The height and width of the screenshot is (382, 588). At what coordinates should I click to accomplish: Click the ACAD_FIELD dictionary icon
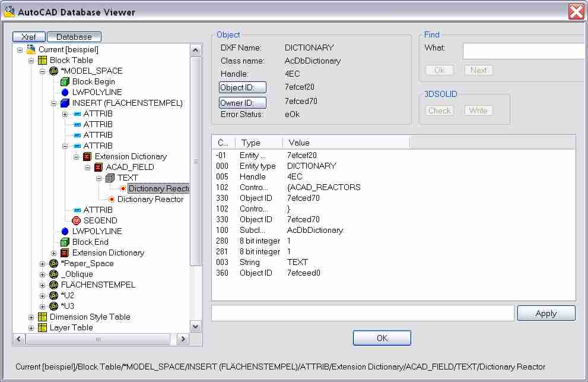coord(98,167)
